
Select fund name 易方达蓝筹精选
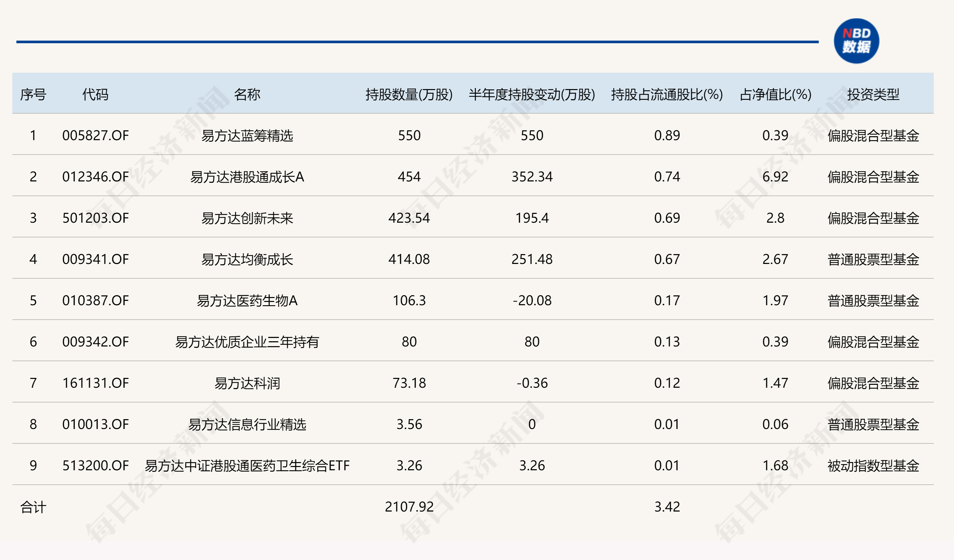tap(247, 136)
